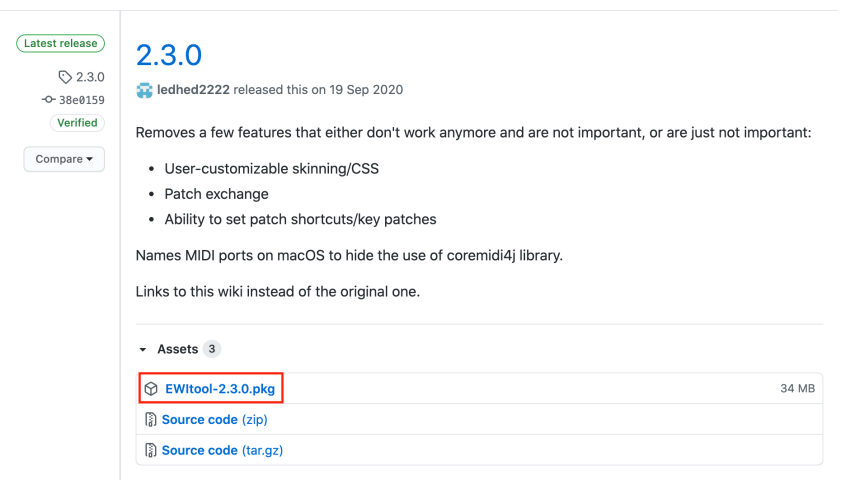Click the Assets heading label
The height and width of the screenshot is (480, 845).
pyautogui.click(x=177, y=350)
